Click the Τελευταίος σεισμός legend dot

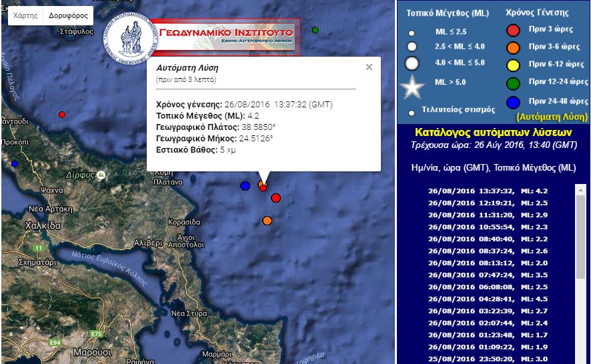click(412, 113)
